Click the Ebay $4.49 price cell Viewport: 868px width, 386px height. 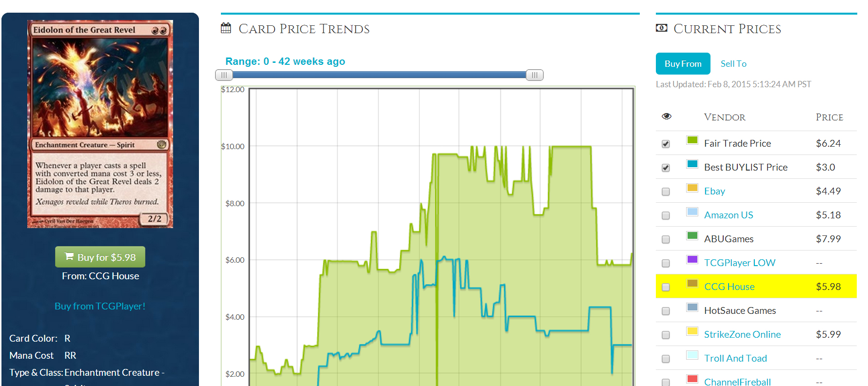[828, 191]
